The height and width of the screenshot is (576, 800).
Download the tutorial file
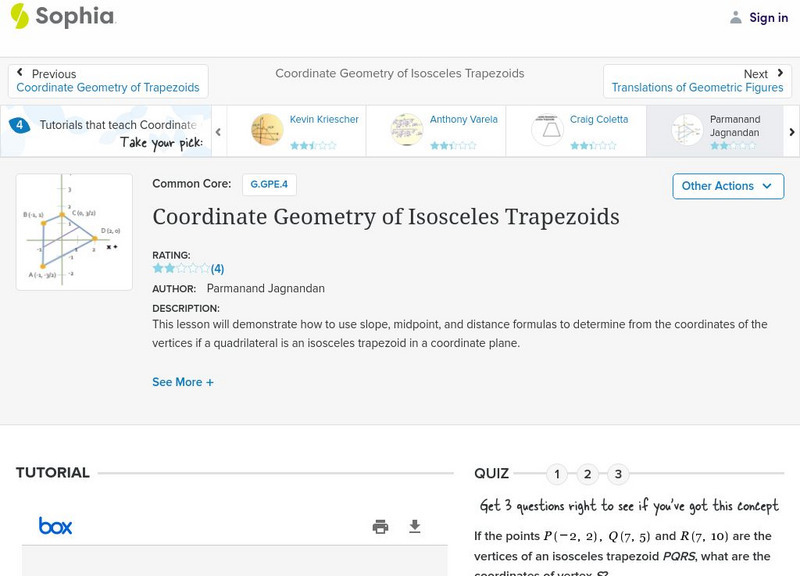415,526
